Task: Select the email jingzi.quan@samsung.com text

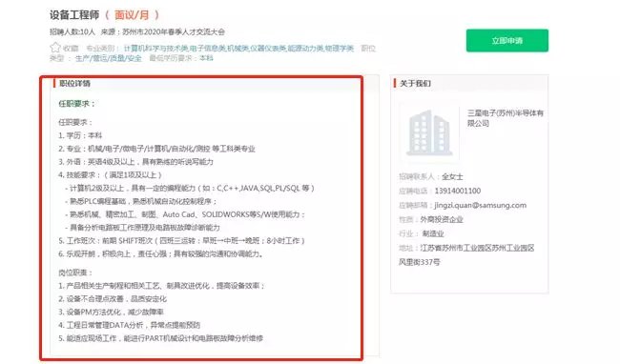Action: click(481, 205)
